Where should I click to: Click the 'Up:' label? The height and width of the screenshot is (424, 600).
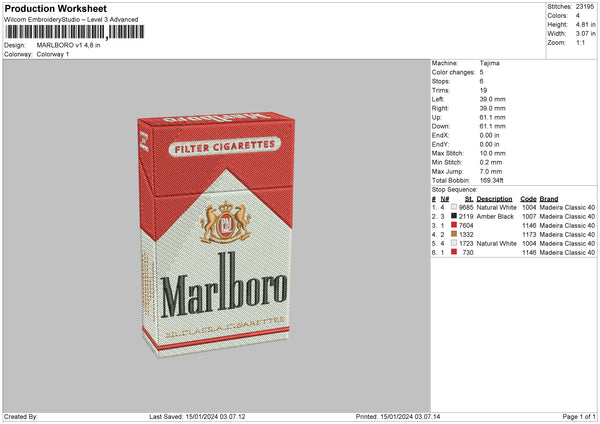point(437,117)
